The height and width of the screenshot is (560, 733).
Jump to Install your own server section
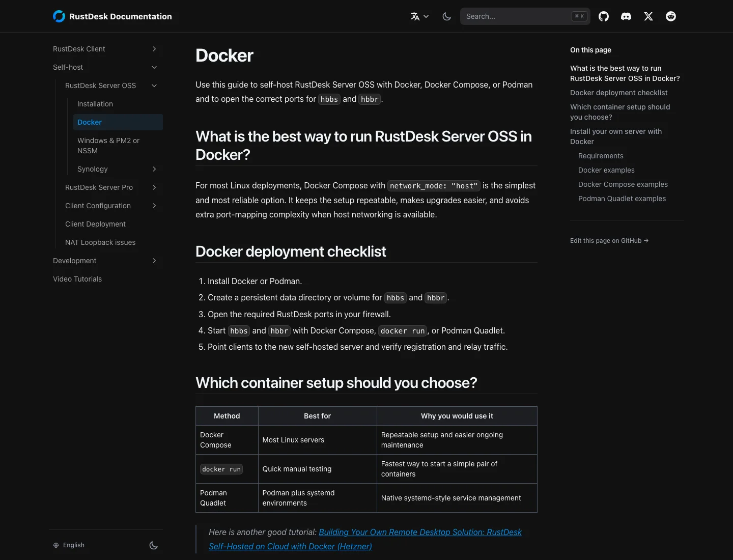tap(616, 136)
